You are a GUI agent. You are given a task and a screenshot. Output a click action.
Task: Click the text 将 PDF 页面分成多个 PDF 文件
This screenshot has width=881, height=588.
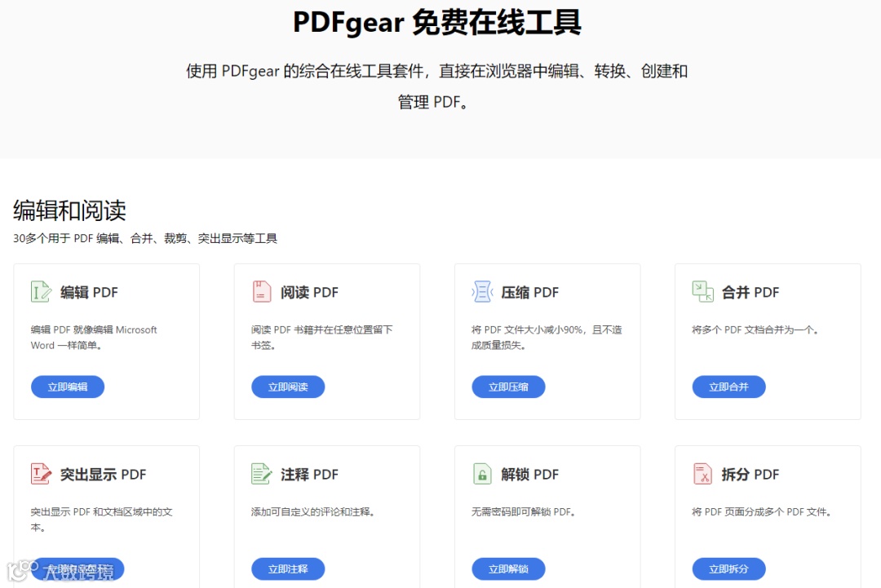click(761, 511)
